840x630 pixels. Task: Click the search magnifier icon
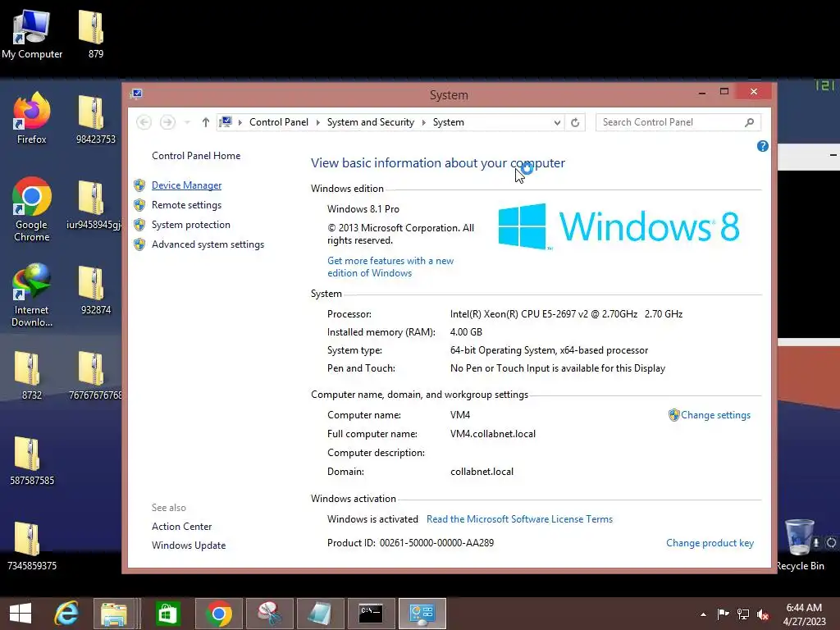tap(750, 122)
